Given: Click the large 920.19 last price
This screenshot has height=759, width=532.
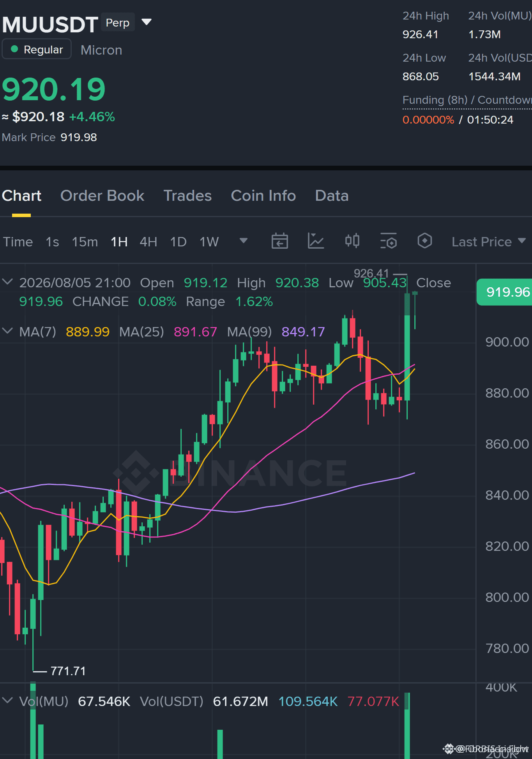Looking at the screenshot, I should (54, 89).
